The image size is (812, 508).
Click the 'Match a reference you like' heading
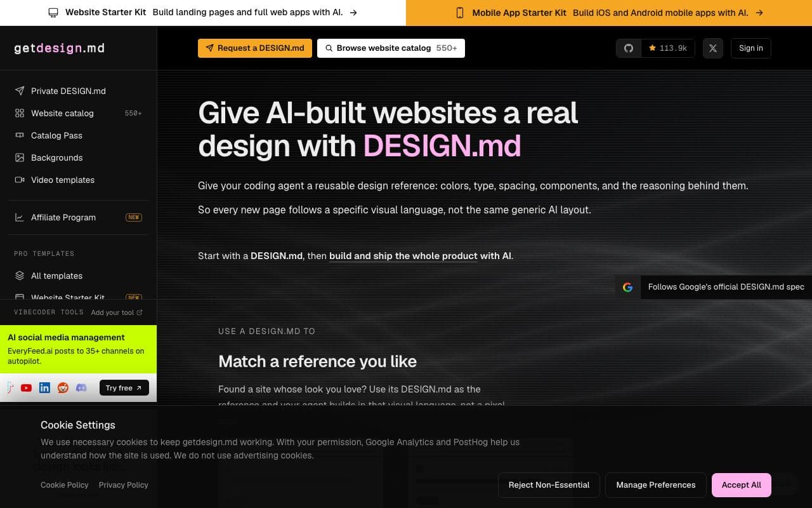tap(317, 361)
